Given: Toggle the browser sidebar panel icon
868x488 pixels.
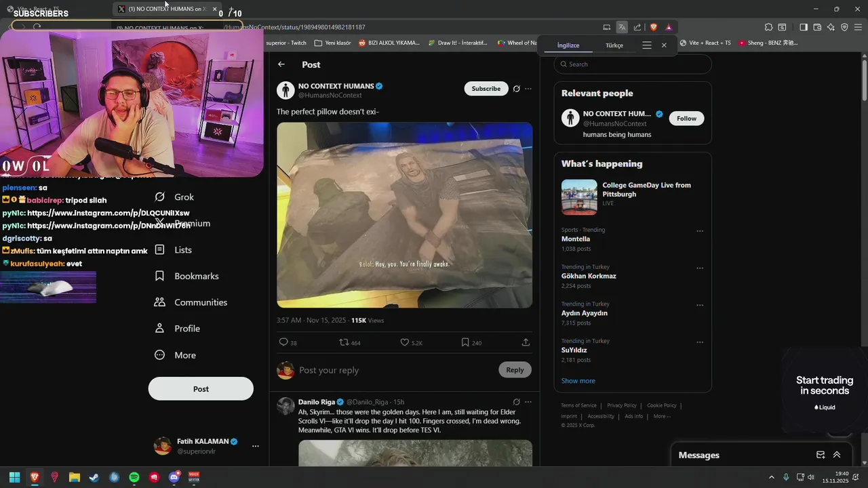Looking at the screenshot, I should (x=804, y=27).
